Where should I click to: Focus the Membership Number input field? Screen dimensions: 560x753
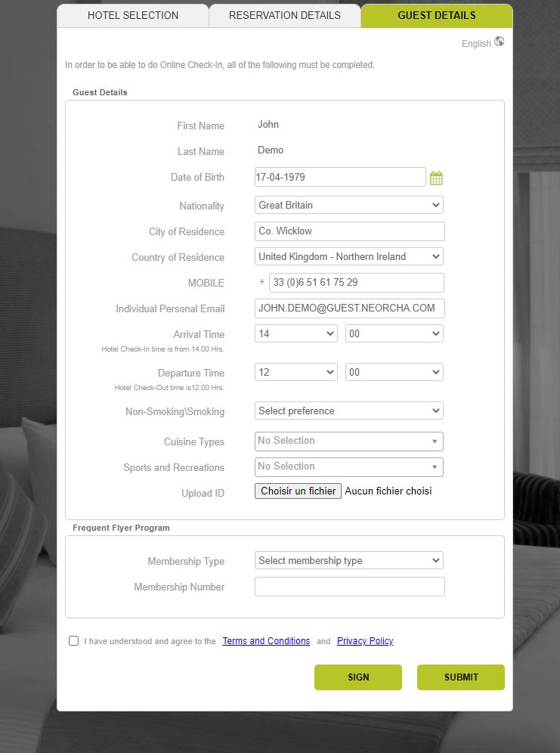pyautogui.click(x=349, y=587)
